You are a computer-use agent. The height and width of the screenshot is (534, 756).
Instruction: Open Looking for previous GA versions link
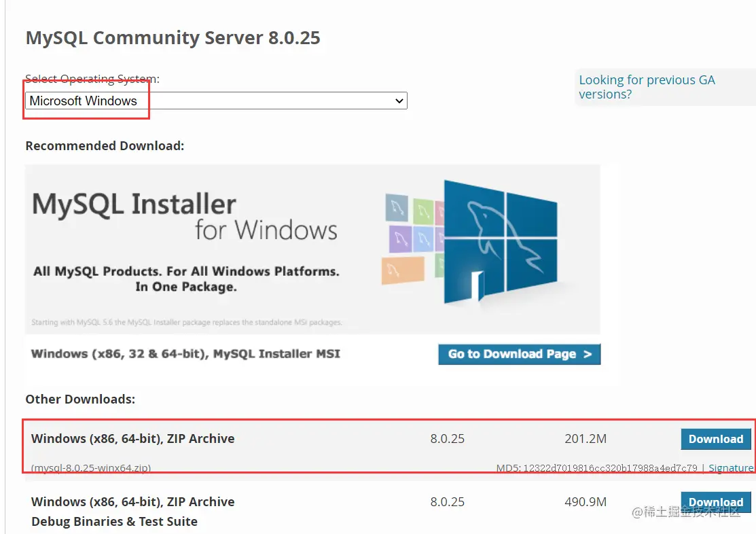click(647, 87)
